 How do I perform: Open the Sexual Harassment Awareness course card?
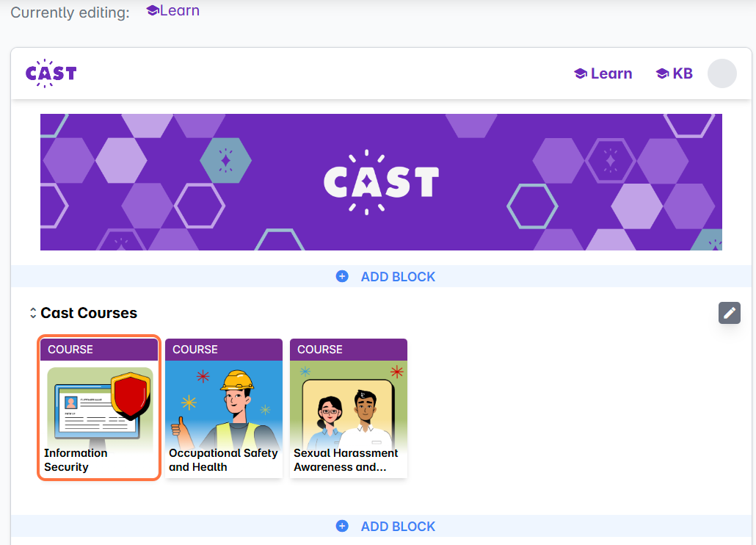(x=349, y=408)
